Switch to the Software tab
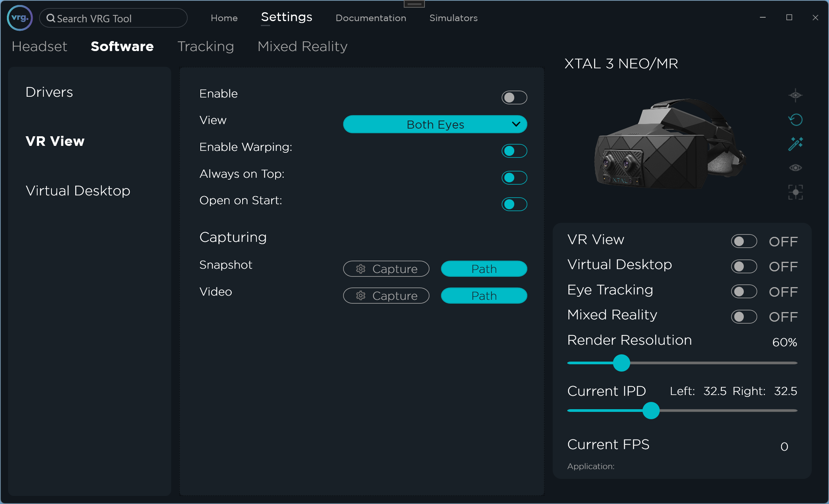 pos(122,46)
